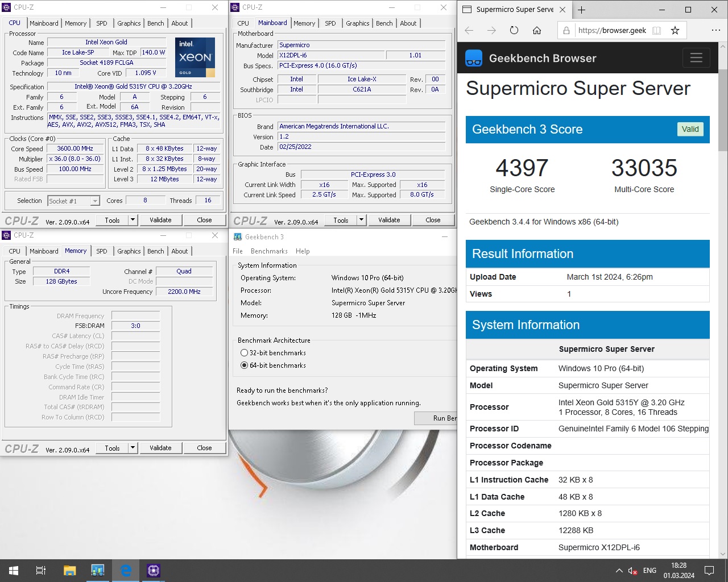Click scrollbar down arrow in browser
728x582 pixels.
pos(723,554)
